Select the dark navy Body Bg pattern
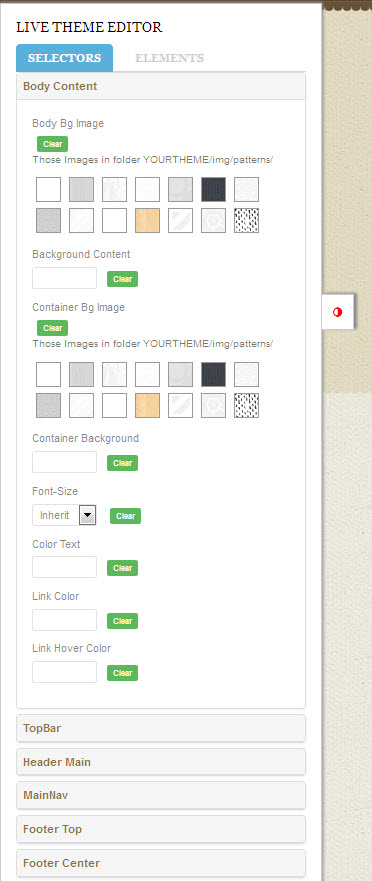 click(214, 189)
